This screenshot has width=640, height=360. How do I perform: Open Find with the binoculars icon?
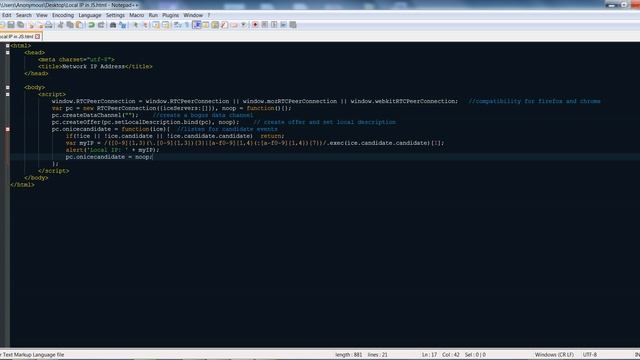(113, 25)
